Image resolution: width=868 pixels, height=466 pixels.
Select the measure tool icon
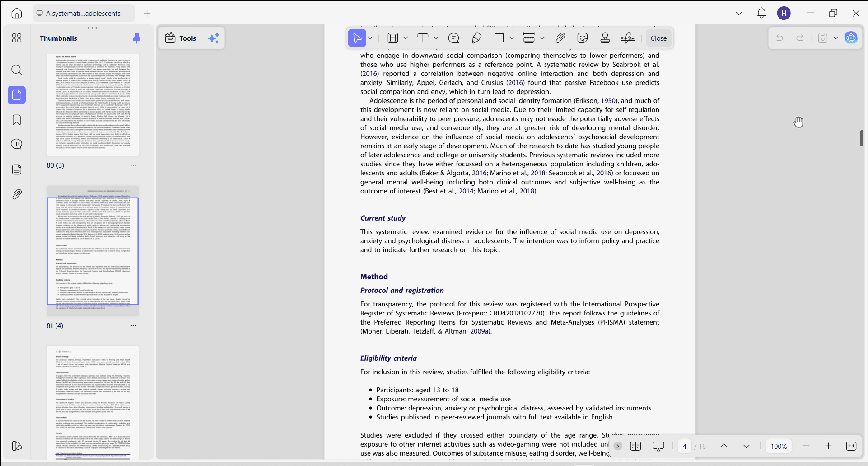[529, 38]
